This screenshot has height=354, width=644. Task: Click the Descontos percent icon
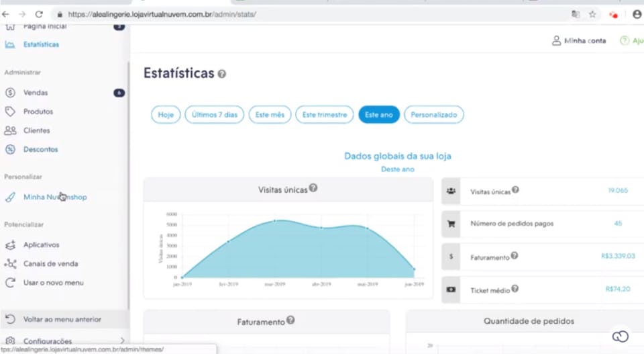click(x=10, y=149)
